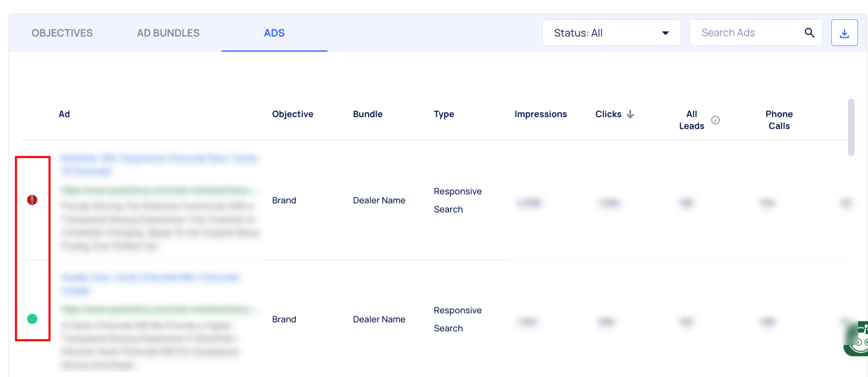Download the ads report

tap(844, 33)
